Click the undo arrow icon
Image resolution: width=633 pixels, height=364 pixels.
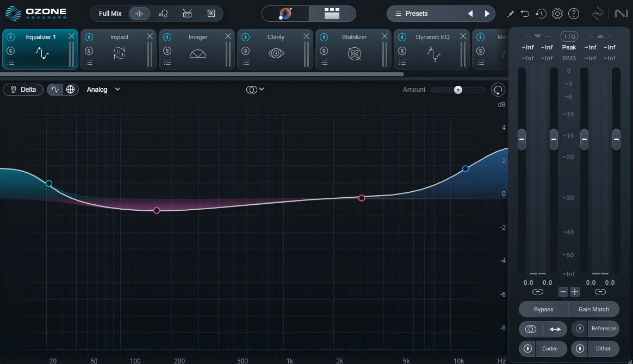[x=525, y=14]
